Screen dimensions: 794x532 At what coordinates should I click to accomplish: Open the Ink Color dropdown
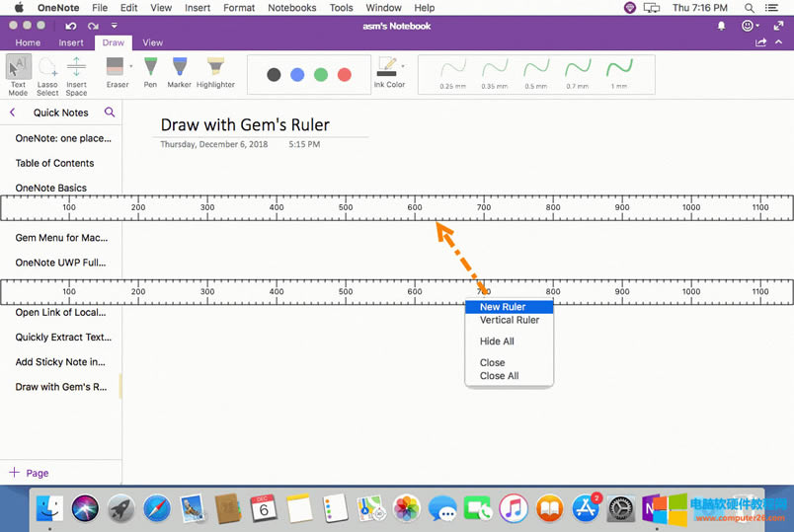point(404,66)
